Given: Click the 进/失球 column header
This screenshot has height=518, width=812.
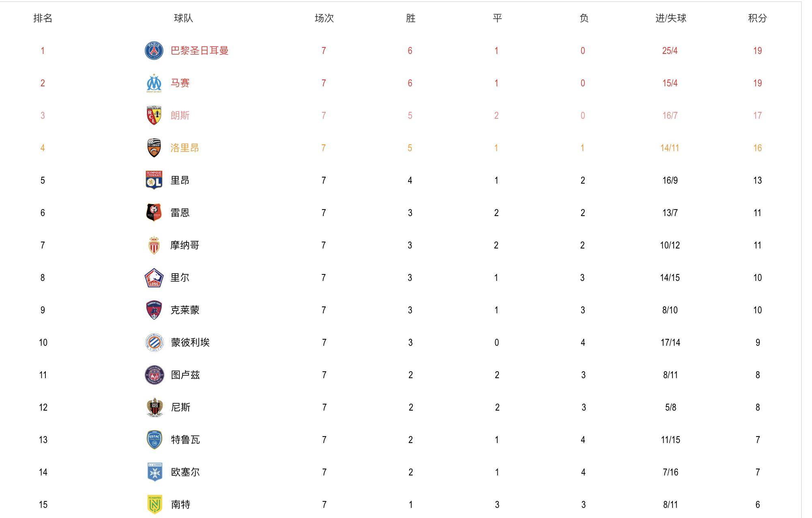Looking at the screenshot, I should coord(670,18).
